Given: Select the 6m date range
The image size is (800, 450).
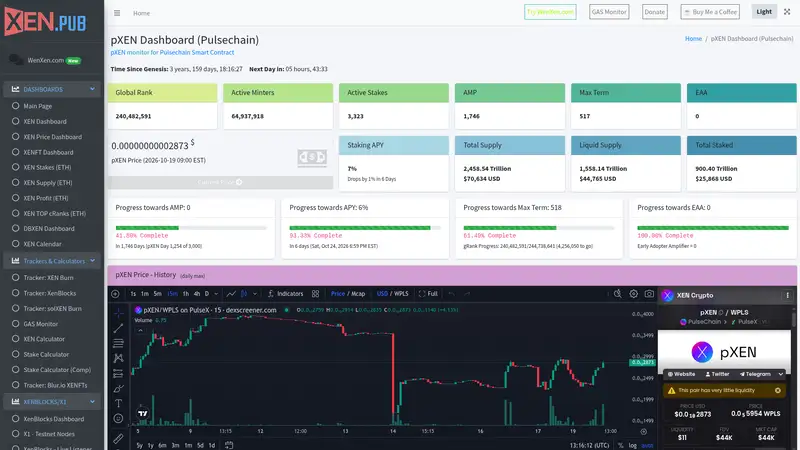Looking at the screenshot, I should pyautogui.click(x=162, y=445).
